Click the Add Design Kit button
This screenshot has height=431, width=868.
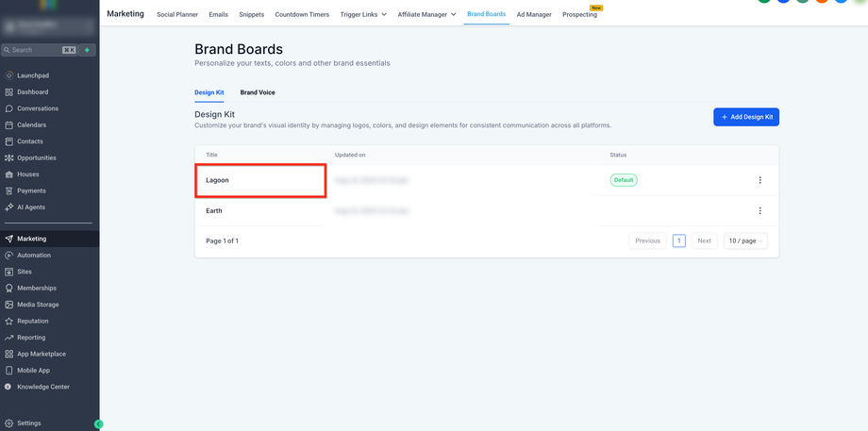click(x=745, y=117)
